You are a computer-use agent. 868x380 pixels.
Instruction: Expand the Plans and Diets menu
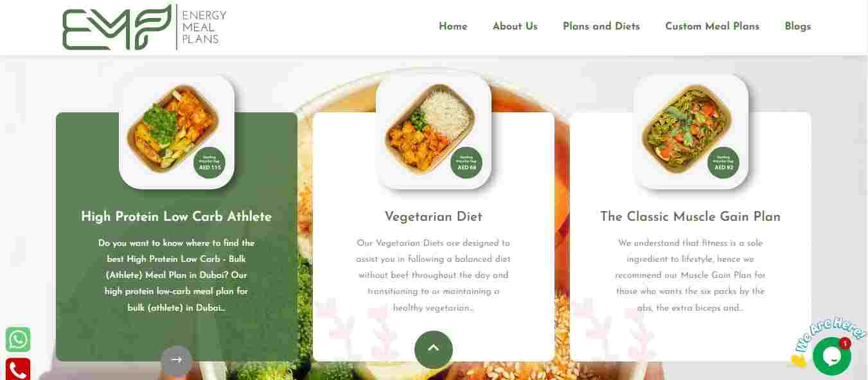click(601, 26)
